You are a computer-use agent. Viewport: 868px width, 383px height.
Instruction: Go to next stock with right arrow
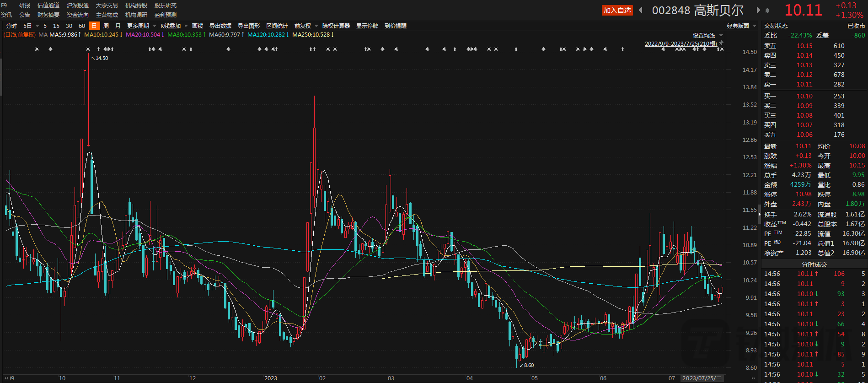(758, 10)
